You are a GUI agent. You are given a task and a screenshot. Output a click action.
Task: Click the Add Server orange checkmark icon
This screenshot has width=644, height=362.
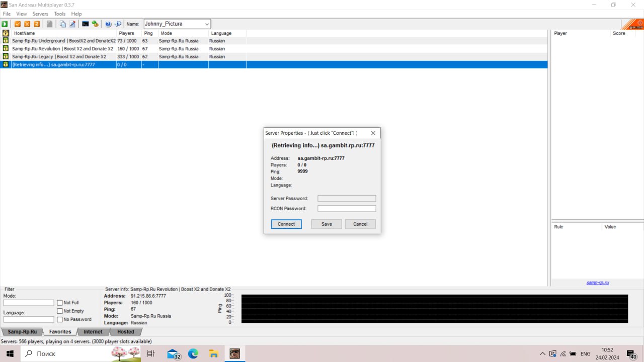coord(18,24)
